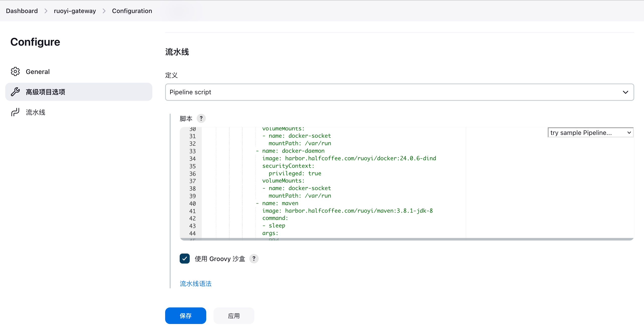Click the 'privileged: true' line in editor
This screenshot has width=644, height=330.
point(295,173)
